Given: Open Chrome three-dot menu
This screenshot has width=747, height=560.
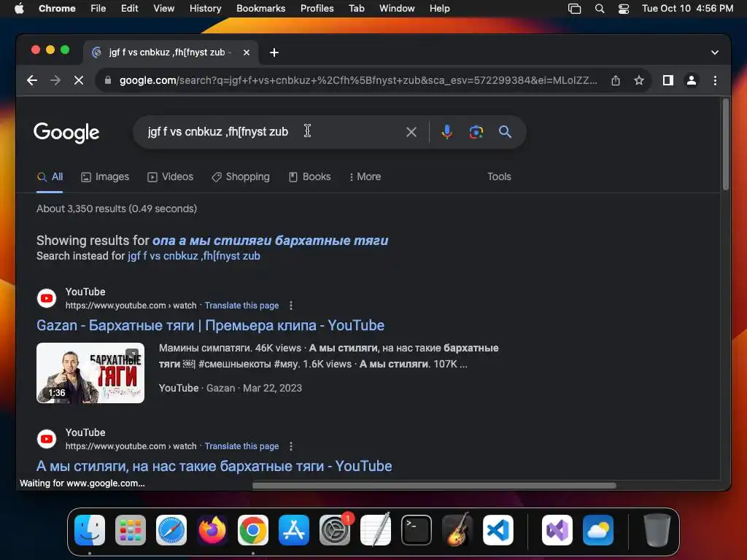Looking at the screenshot, I should click(x=715, y=80).
